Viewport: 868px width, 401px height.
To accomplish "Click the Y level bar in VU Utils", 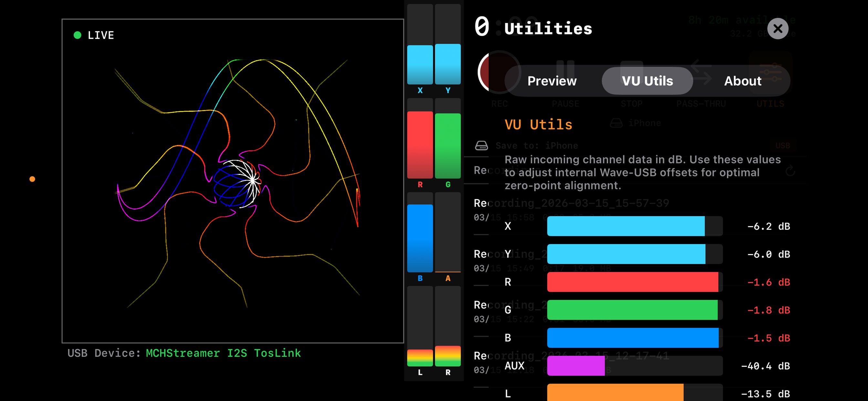I will click(x=635, y=254).
